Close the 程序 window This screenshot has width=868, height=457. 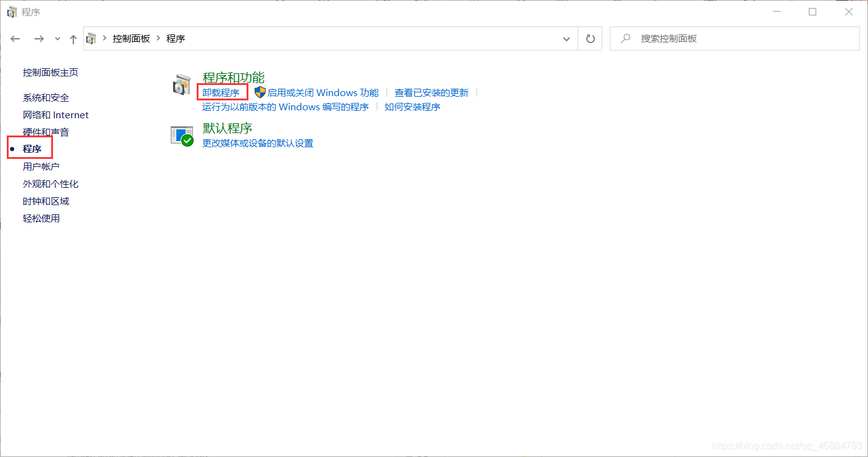[849, 12]
